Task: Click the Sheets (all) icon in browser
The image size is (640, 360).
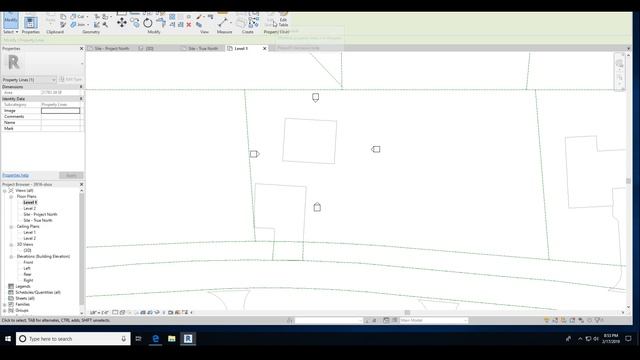Action: (11, 298)
